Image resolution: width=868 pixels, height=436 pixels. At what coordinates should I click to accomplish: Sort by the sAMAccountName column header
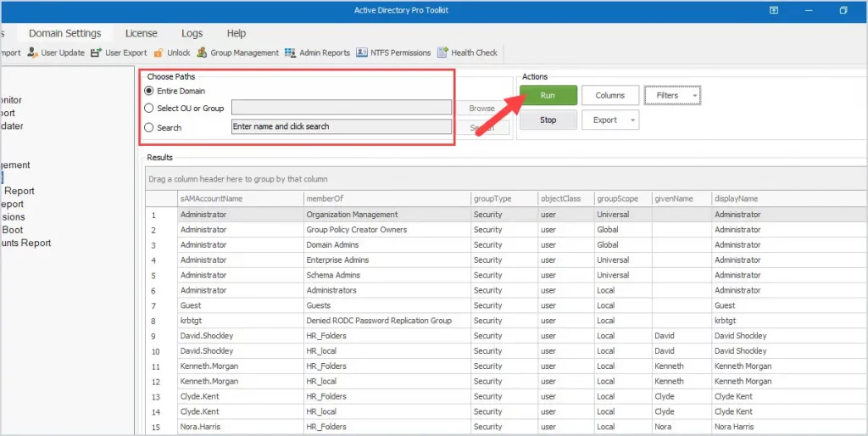pos(240,198)
